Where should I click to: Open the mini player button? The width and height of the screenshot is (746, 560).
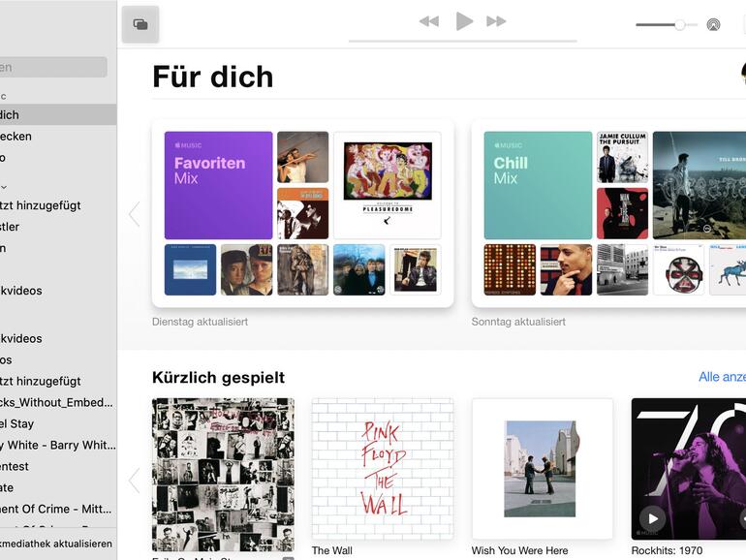[140, 24]
